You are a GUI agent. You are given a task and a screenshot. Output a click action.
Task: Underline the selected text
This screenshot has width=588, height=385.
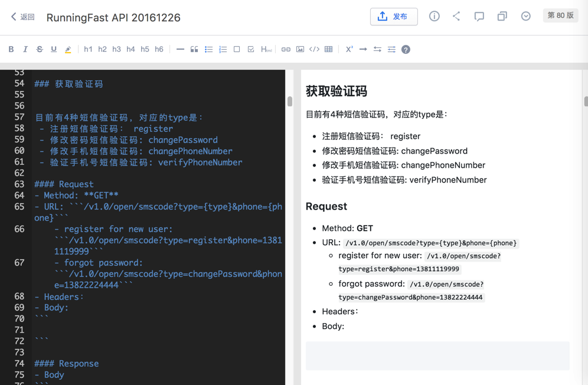[54, 49]
